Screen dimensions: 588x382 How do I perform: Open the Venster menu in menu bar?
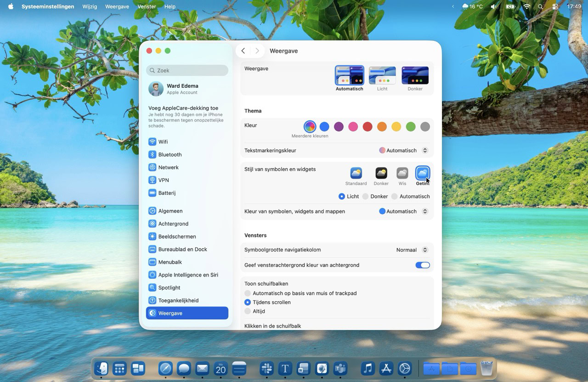[147, 6]
